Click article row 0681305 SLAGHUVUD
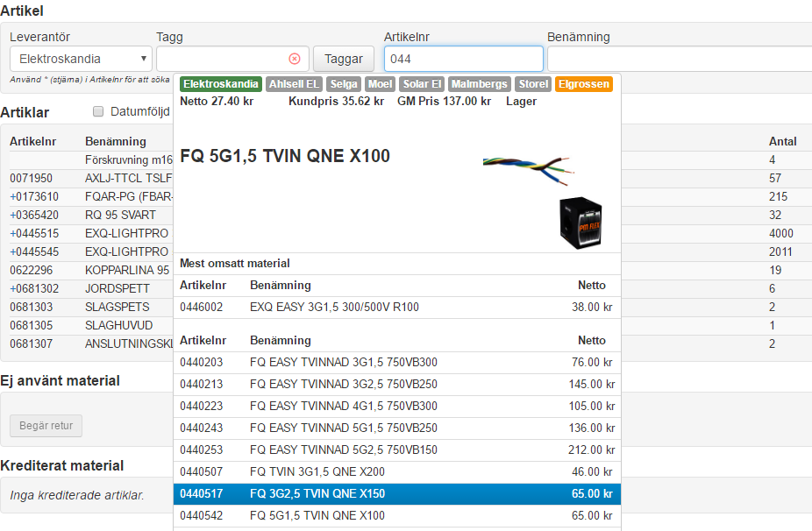 pos(91,326)
